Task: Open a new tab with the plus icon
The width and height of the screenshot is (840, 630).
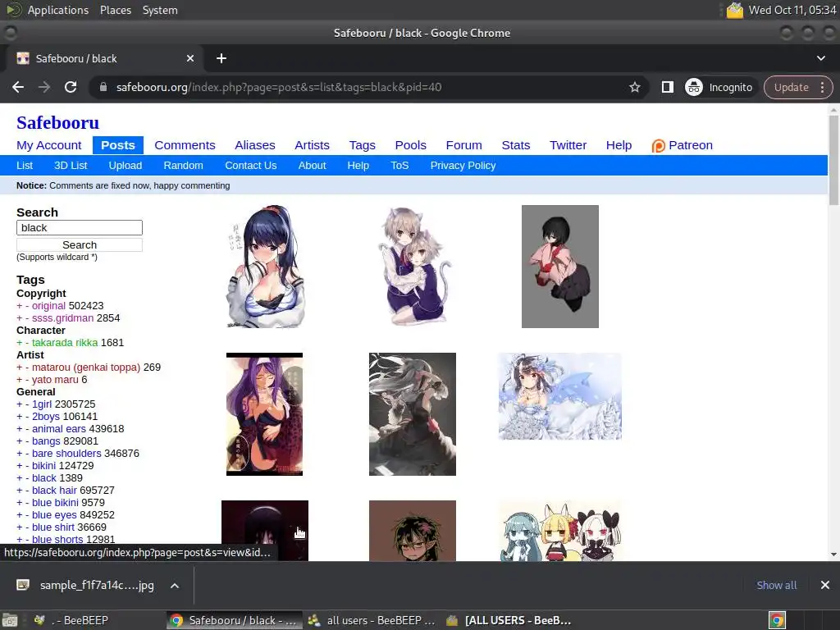Action: click(221, 58)
